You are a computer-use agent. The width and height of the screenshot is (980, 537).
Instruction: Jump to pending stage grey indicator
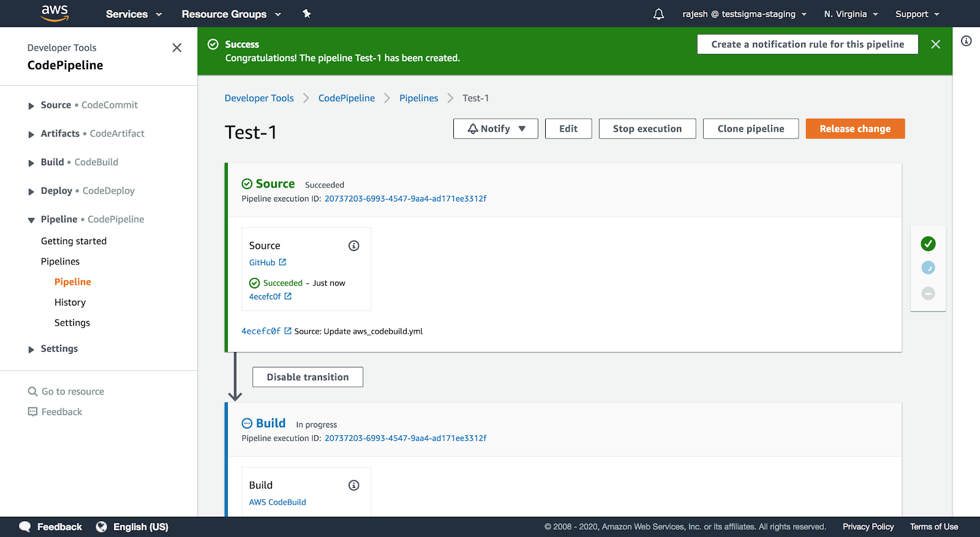point(928,293)
